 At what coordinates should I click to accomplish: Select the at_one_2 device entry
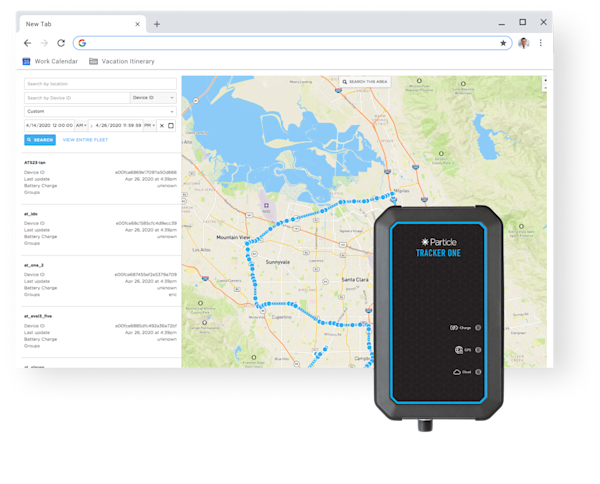[100, 280]
